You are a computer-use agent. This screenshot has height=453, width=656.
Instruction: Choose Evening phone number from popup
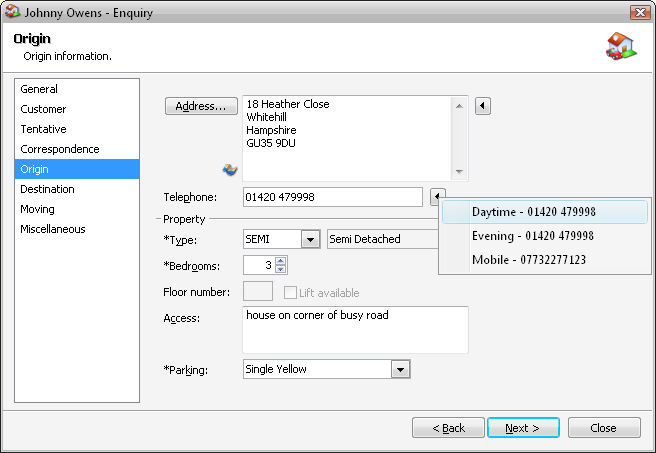pyautogui.click(x=532, y=236)
